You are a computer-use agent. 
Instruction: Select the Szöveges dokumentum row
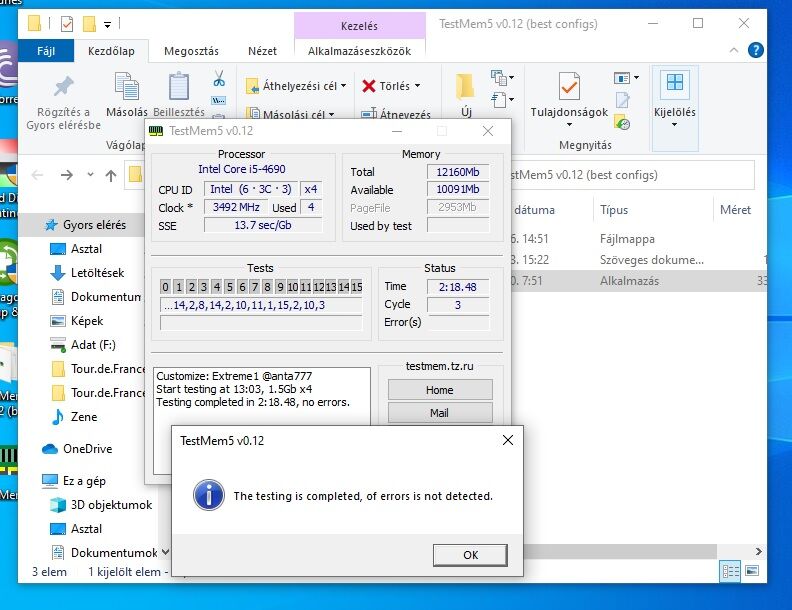click(x=652, y=260)
